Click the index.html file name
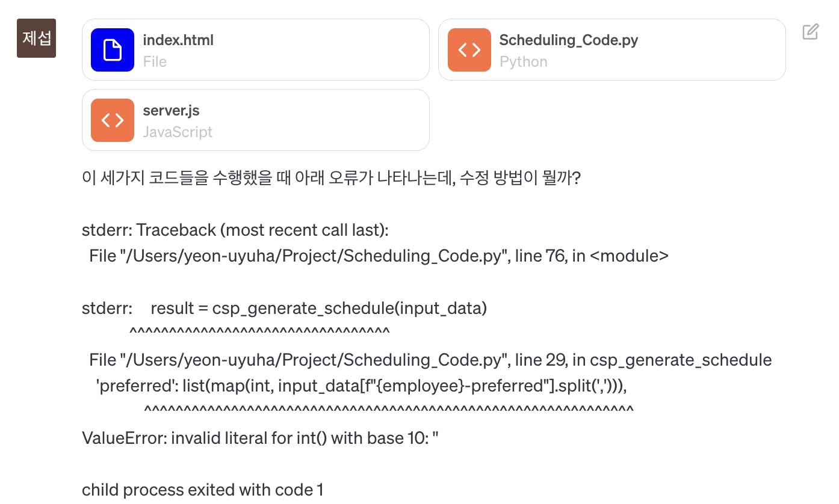Screen dimensions: 839x504 click(x=178, y=40)
